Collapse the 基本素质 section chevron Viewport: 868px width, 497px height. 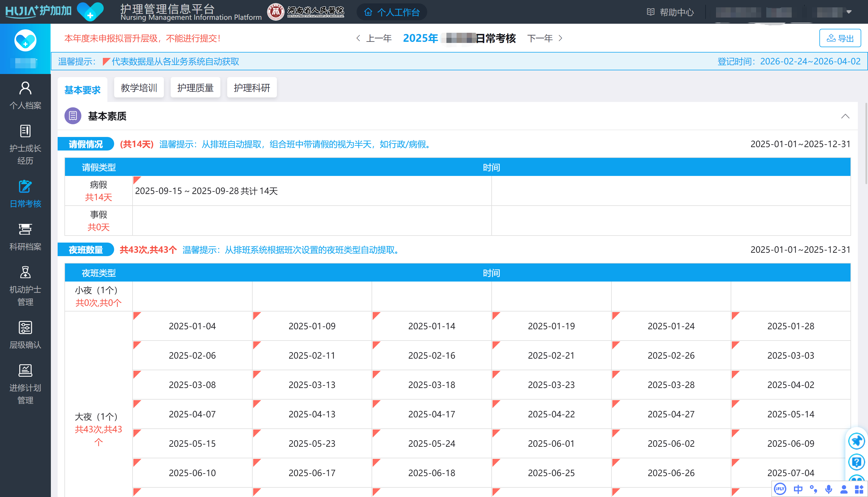click(x=845, y=116)
